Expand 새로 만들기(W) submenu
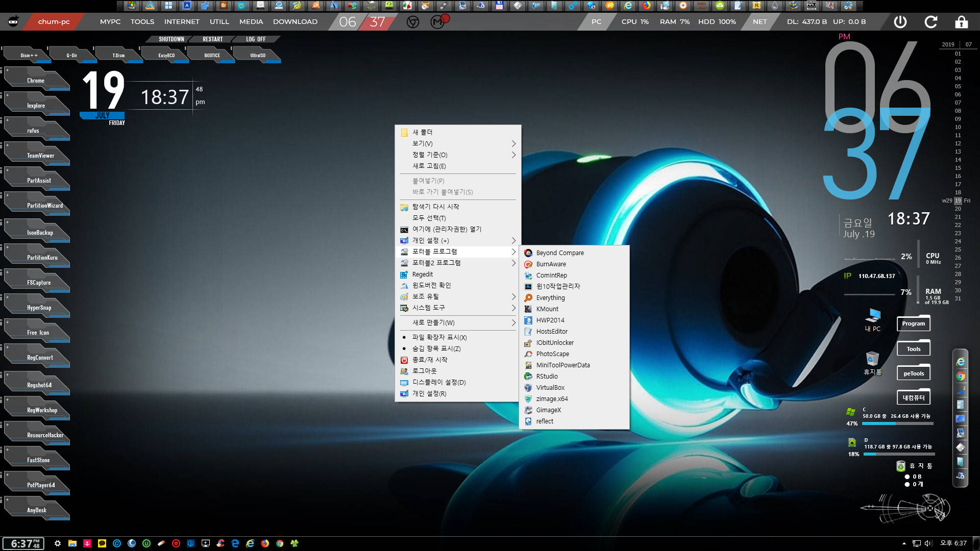 coord(458,323)
